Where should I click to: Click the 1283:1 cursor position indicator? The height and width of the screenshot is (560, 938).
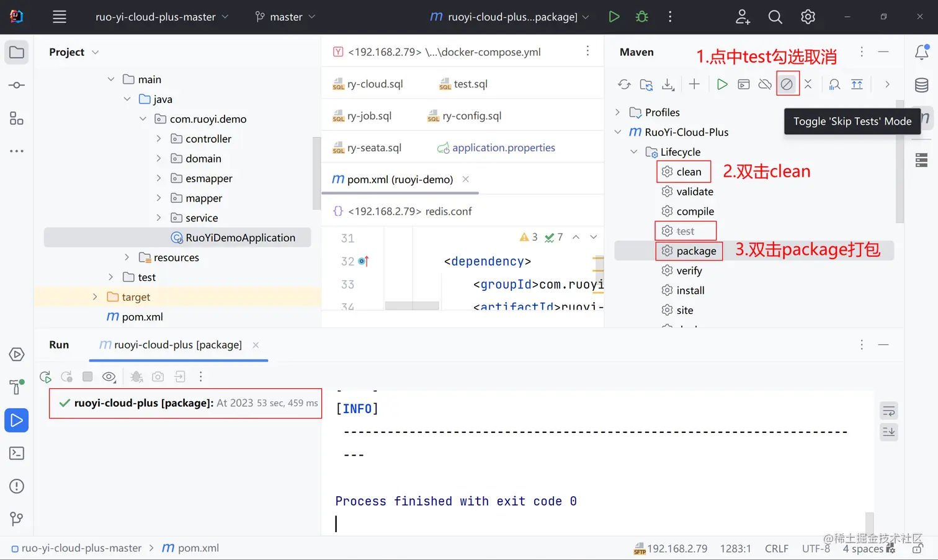tap(735, 549)
